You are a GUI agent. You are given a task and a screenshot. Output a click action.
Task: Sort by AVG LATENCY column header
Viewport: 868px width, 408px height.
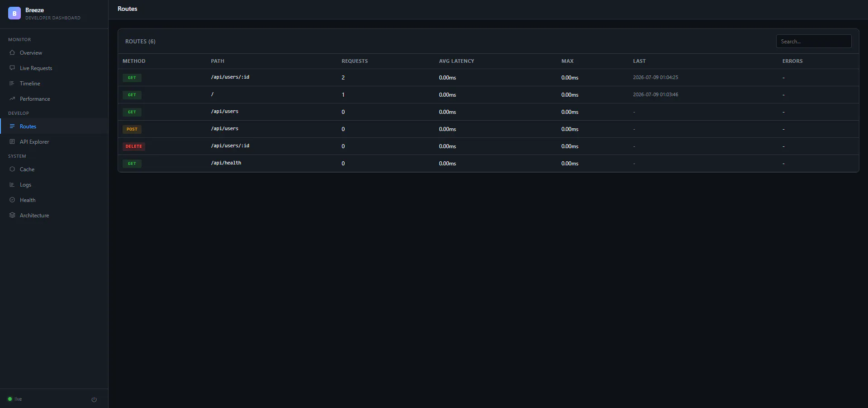(456, 61)
